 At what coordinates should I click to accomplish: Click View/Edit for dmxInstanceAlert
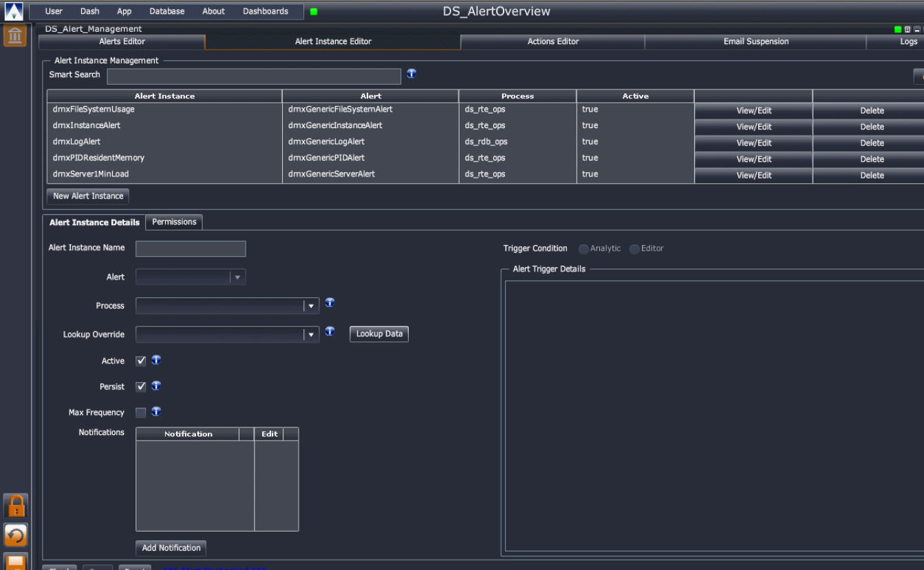754,127
